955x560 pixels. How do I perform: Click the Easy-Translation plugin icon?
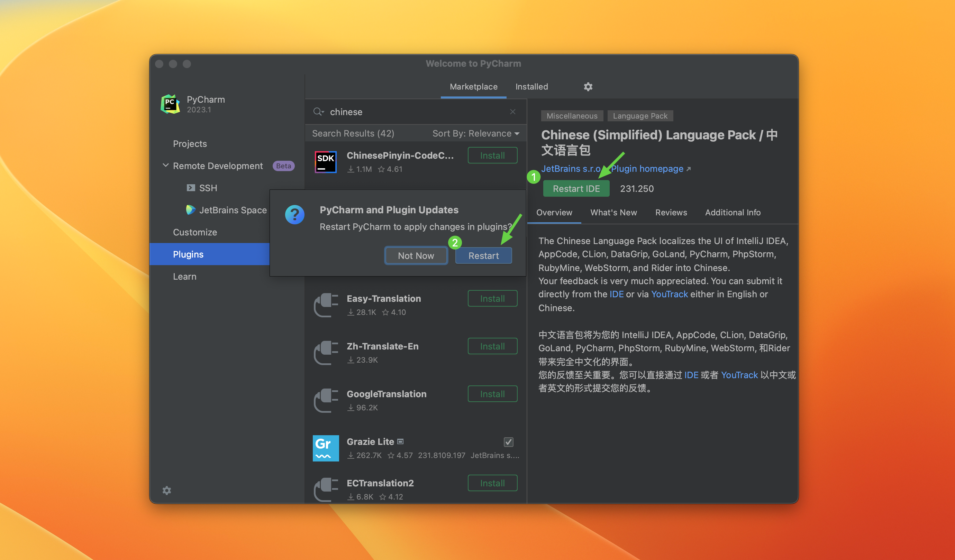324,305
